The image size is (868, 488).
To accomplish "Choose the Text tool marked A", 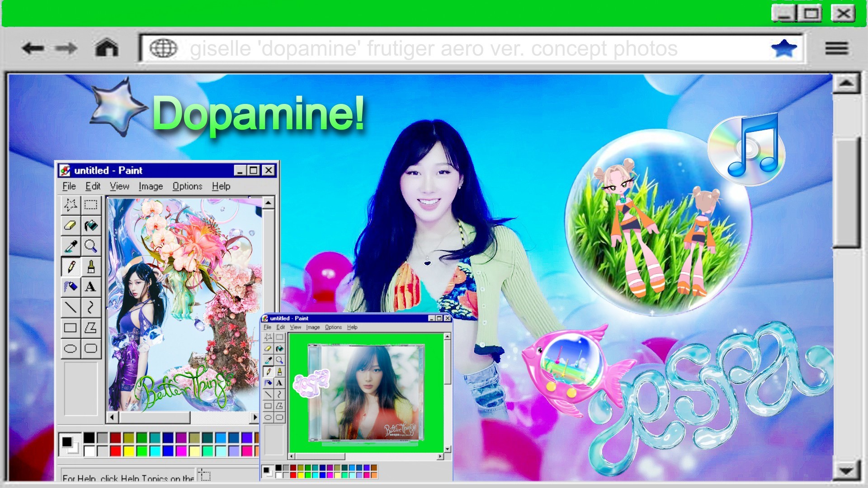I will (x=90, y=287).
